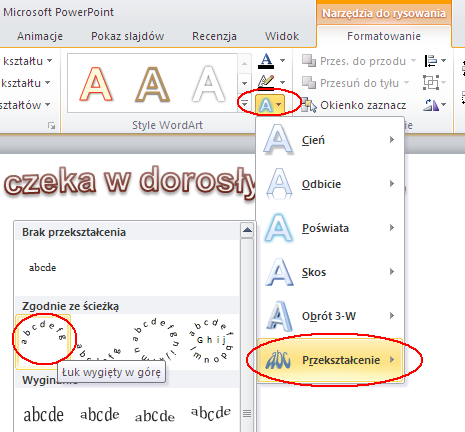The width and height of the screenshot is (465, 432).
Task: Open the Narzędzia do rysowania contextual tab
Action: coord(384,13)
